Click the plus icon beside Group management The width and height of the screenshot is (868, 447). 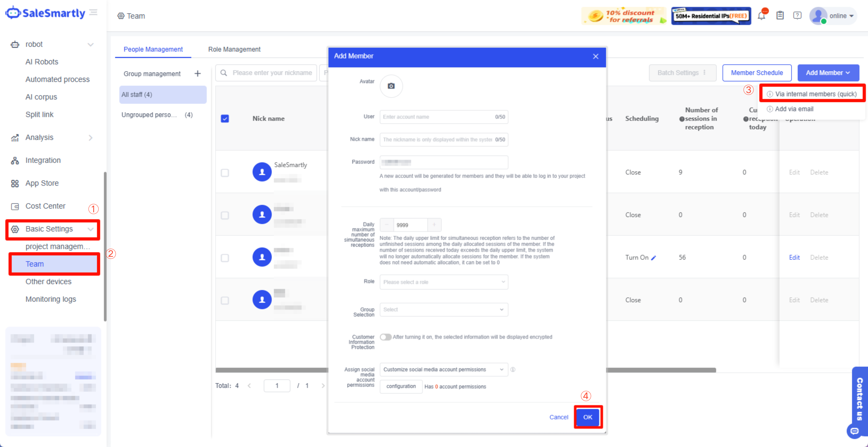tap(198, 73)
